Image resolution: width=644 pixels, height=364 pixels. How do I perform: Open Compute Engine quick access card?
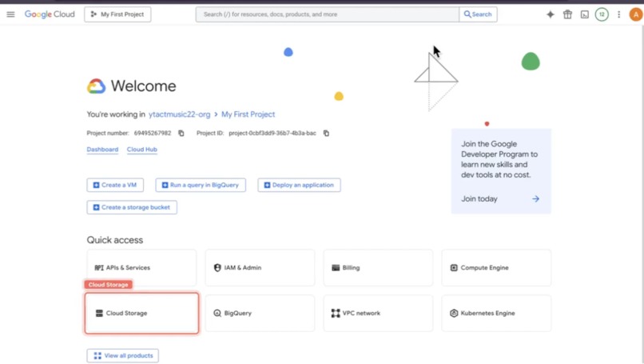coord(496,268)
